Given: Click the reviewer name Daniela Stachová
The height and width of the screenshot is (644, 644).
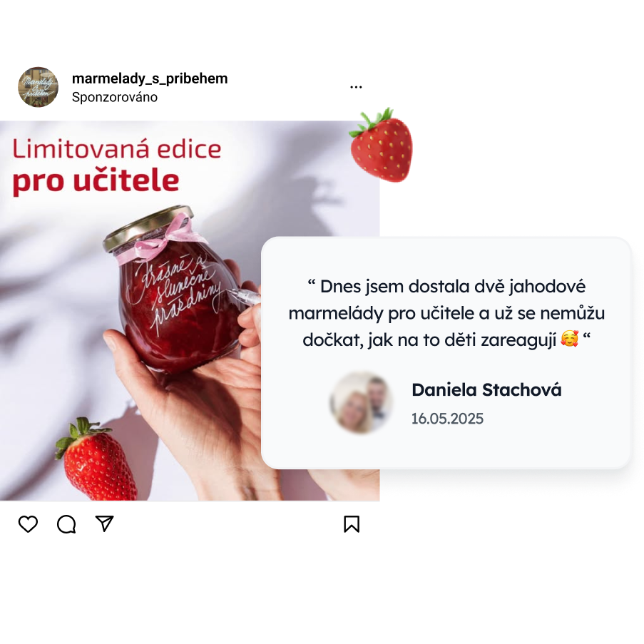Looking at the screenshot, I should coord(486,390).
